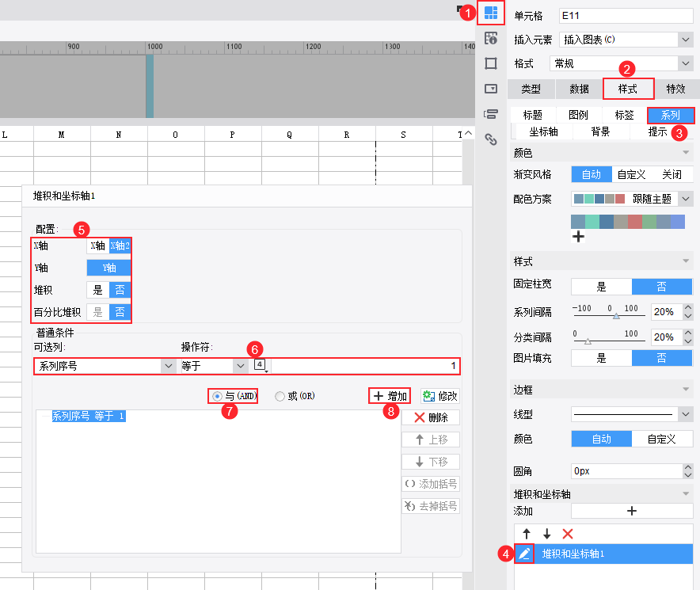Image resolution: width=700 pixels, height=590 pixels.
Task: Open the 系列序号 selectable column dropdown
Action: pyautogui.click(x=169, y=366)
